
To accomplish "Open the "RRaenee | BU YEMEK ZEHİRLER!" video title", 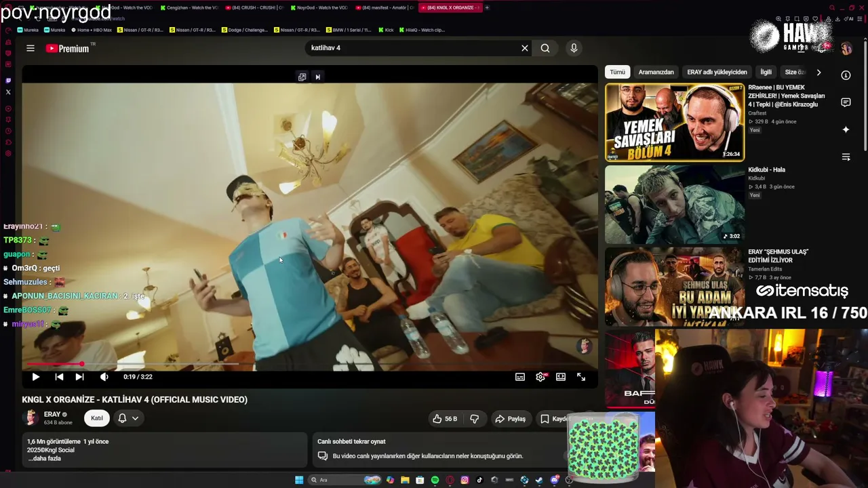I will (787, 96).
